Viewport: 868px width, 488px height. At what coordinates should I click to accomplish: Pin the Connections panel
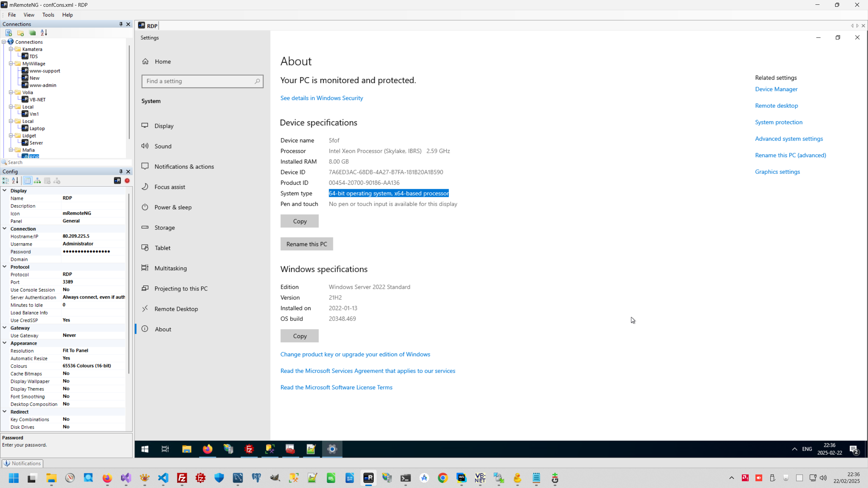pos(121,24)
